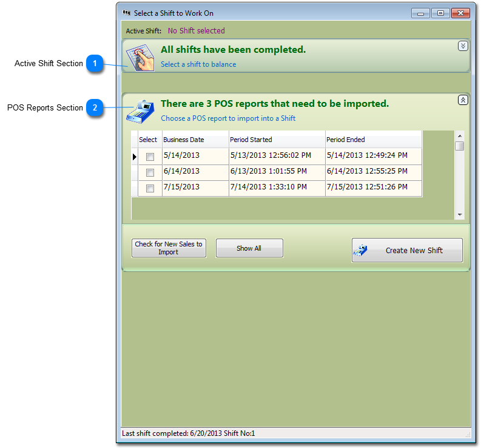Click the blue callout marker number 1

click(94, 63)
